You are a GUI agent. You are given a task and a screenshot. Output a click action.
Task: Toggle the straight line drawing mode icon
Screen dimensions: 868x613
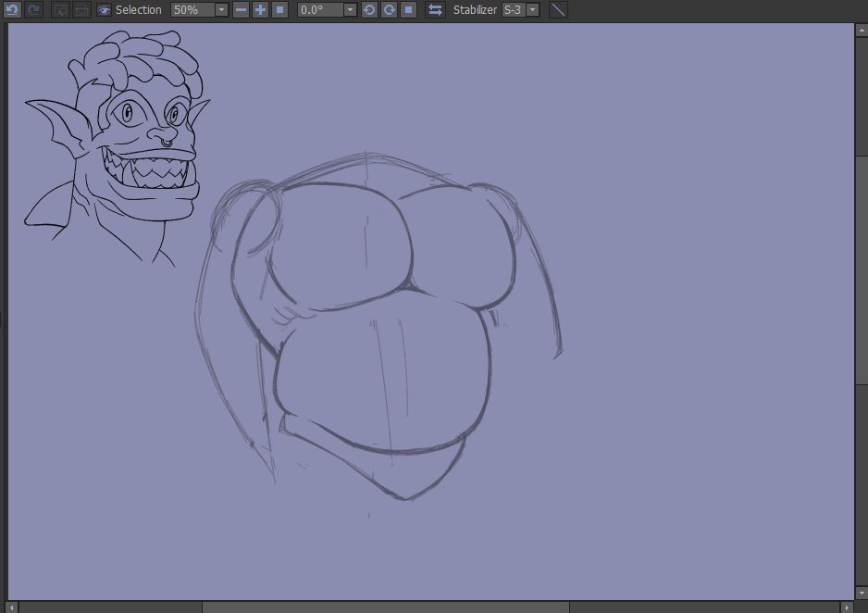(559, 10)
